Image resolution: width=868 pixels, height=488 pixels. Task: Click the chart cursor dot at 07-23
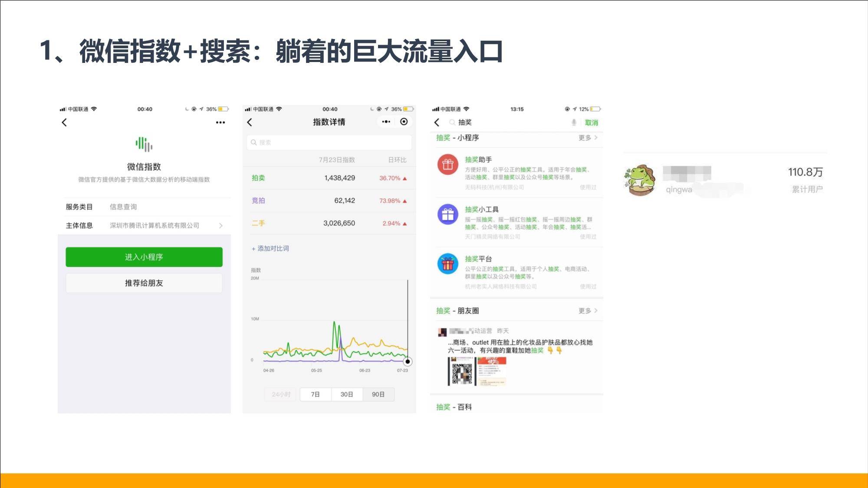[x=408, y=361]
